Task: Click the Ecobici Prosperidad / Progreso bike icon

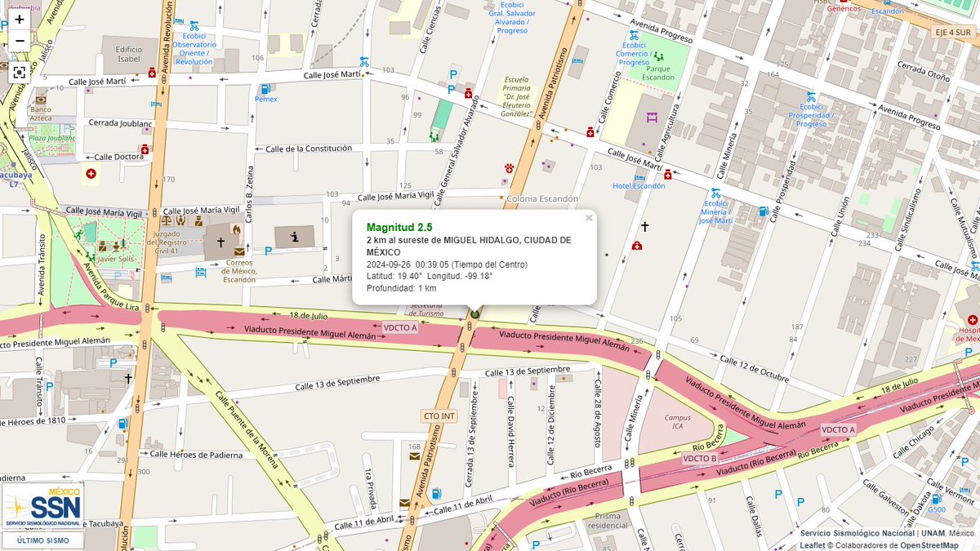Action: coord(811,96)
